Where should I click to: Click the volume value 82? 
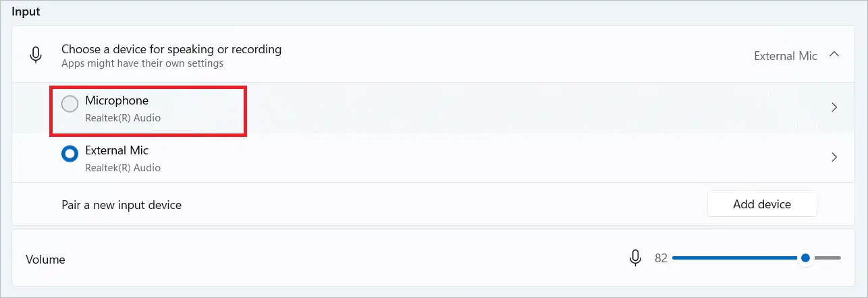[661, 258]
